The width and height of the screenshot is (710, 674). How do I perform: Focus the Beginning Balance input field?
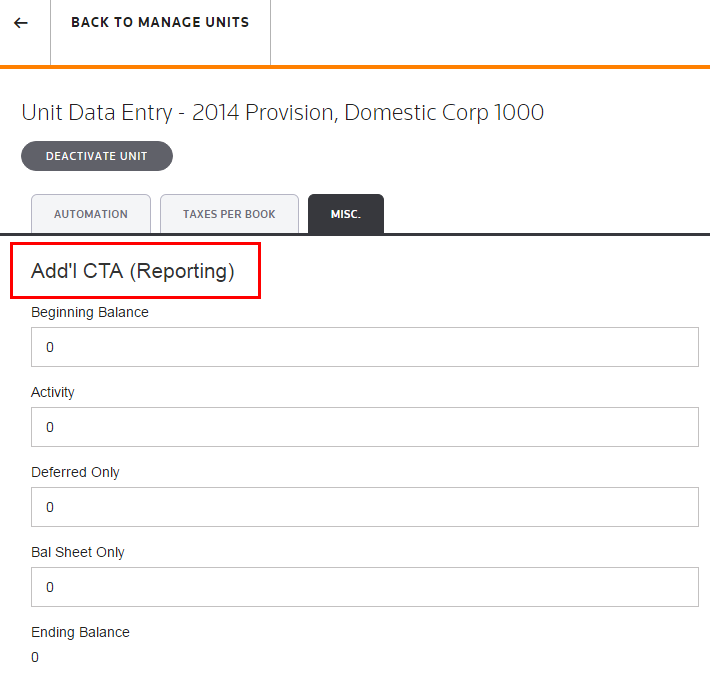(364, 347)
